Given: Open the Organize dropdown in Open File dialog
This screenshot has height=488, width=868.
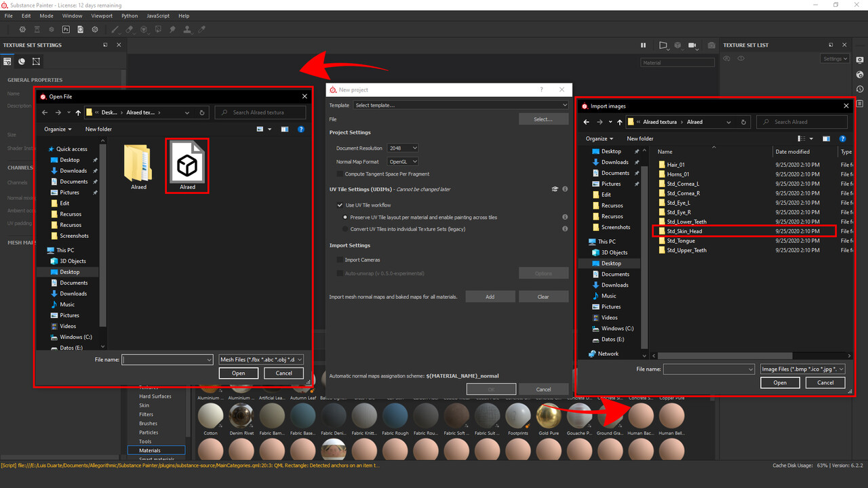Looking at the screenshot, I should click(58, 129).
